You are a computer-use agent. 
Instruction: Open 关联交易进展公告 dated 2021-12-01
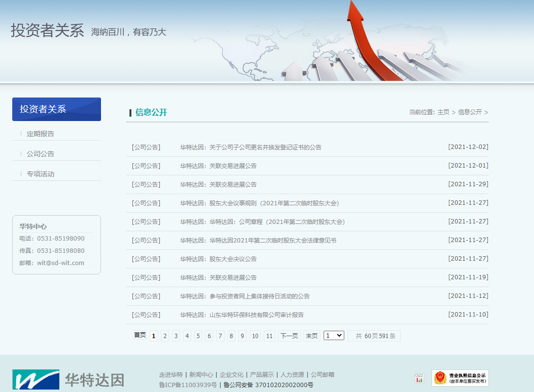point(218,166)
